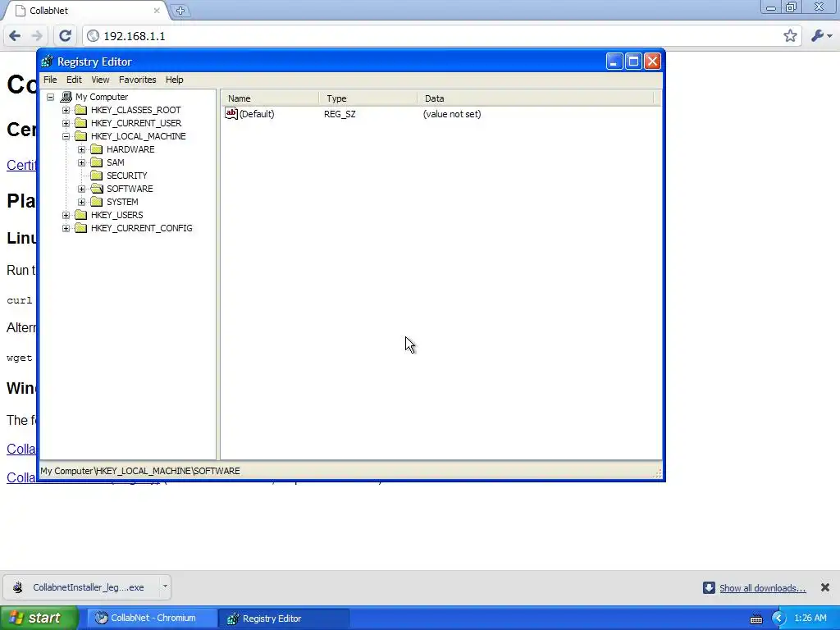
Task: Click the open SOFTWARE folder icon
Action: pyautogui.click(x=97, y=189)
